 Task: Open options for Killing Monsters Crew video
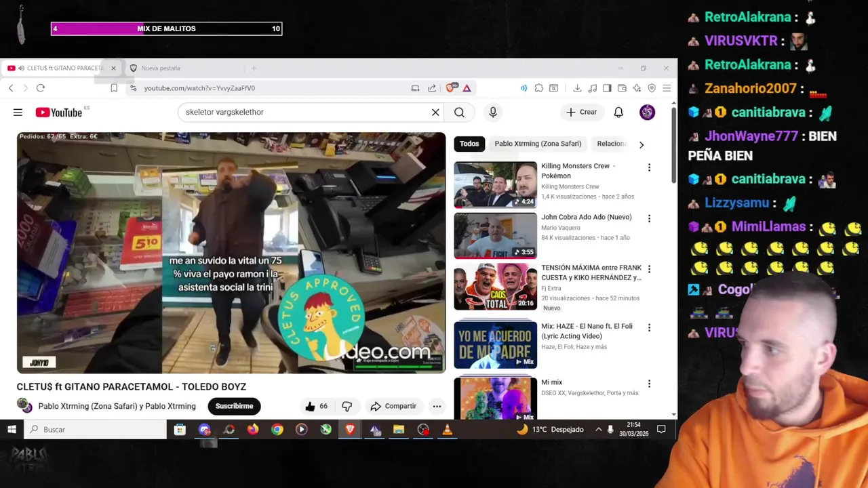(x=649, y=167)
